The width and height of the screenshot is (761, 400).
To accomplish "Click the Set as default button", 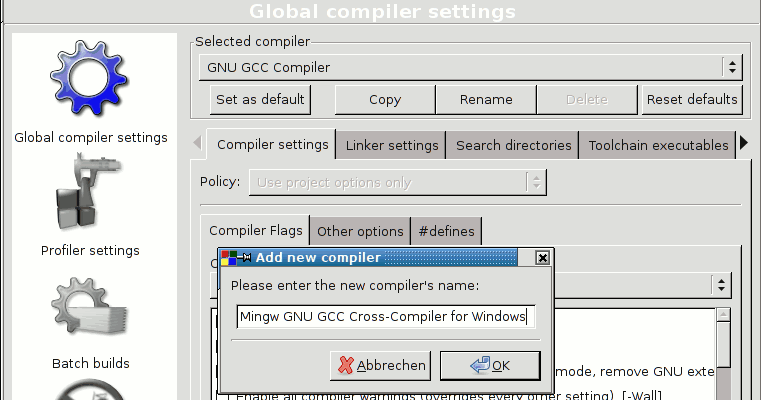I will pyautogui.click(x=260, y=100).
